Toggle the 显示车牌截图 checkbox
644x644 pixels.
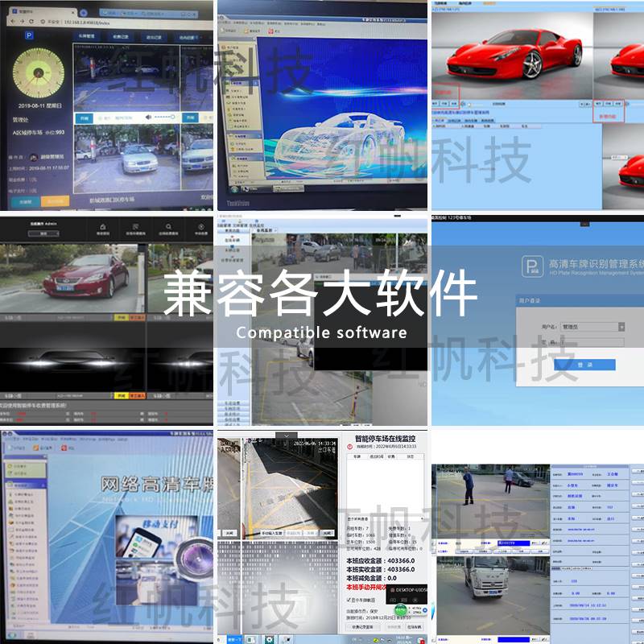[349, 600]
